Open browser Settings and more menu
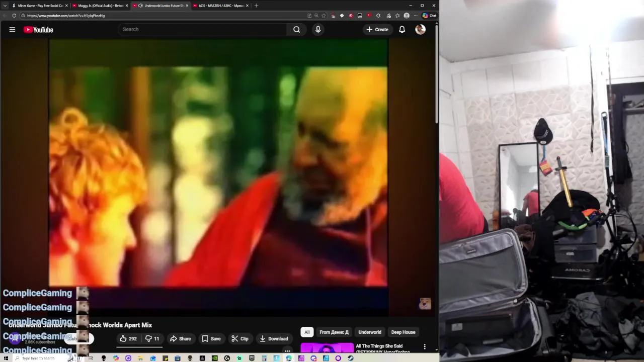This screenshot has width=644, height=362. 415,16
